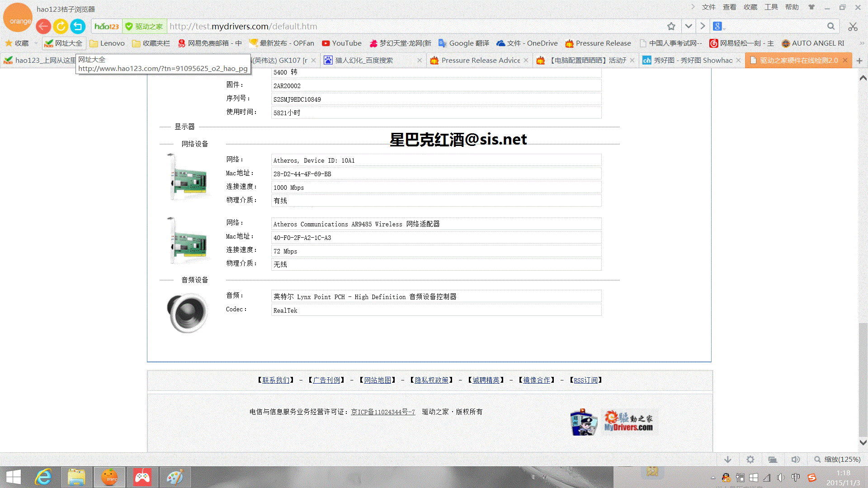Image resolution: width=868 pixels, height=488 pixels.
Task: Open the 文件 menu
Action: (x=708, y=7)
